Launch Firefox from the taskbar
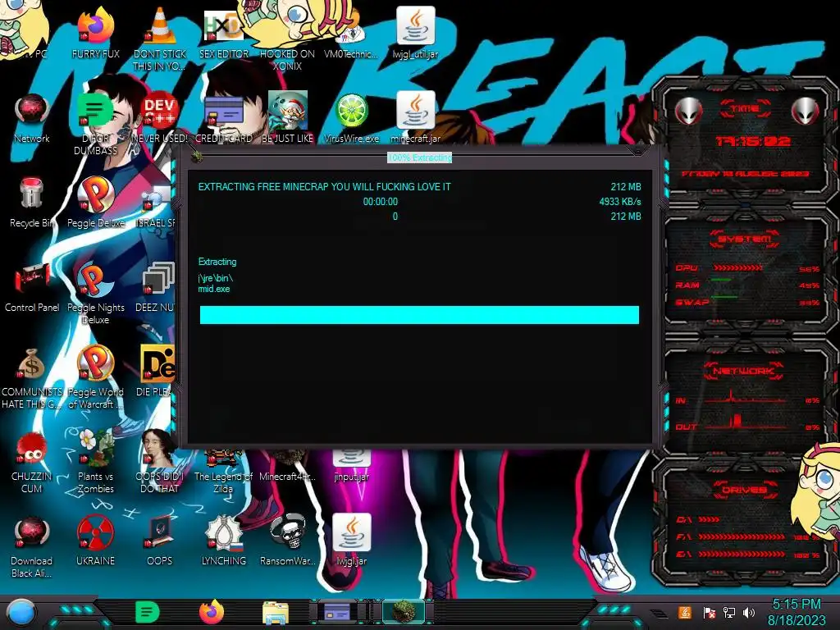The image size is (840, 630). click(212, 612)
